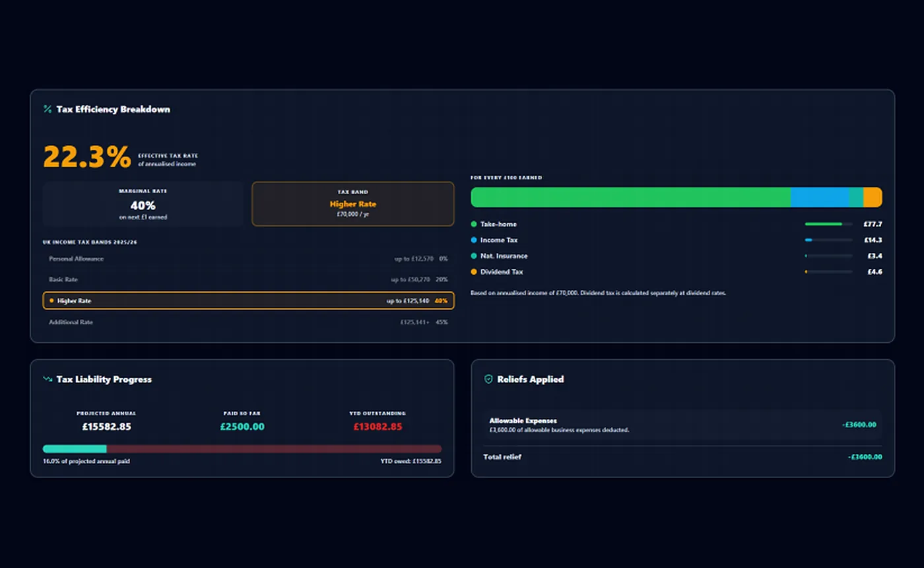924x568 pixels.
Task: Click the Dividend Tax value £4.6
Action: tap(875, 272)
